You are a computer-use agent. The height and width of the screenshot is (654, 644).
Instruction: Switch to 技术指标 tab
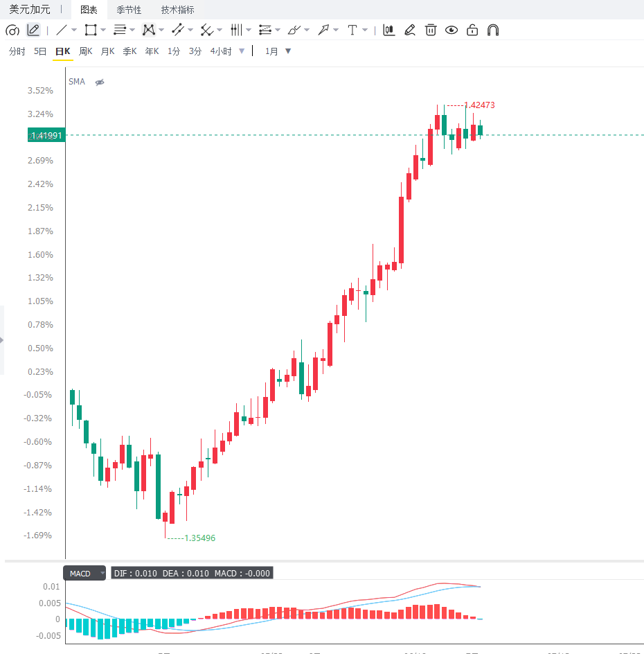coord(177,10)
